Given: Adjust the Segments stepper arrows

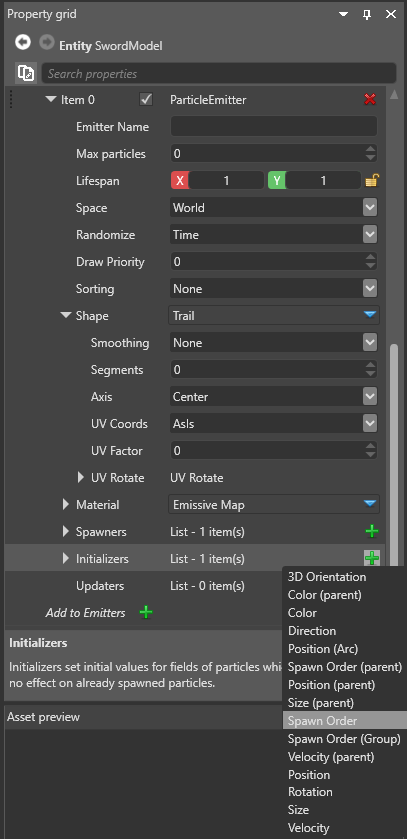Looking at the screenshot, I should click(x=371, y=370).
